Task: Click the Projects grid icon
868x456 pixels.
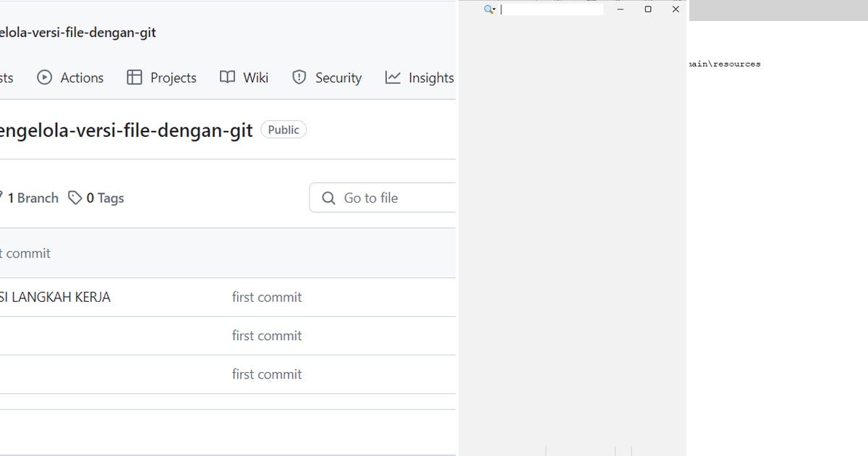Action: click(x=134, y=77)
